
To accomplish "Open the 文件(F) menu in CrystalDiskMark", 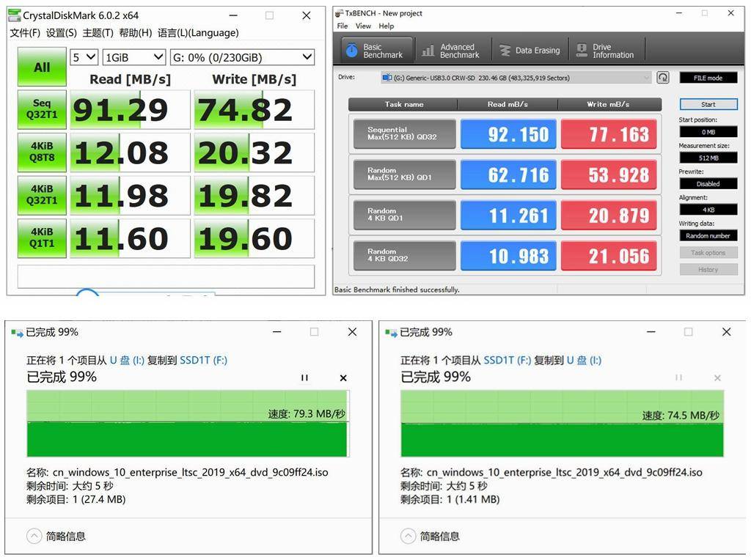I will tap(25, 32).
